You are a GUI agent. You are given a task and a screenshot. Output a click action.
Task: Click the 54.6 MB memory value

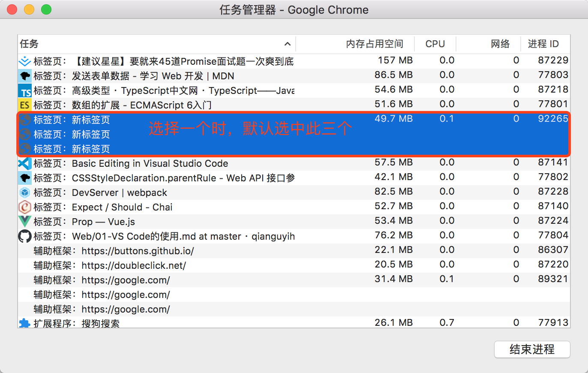click(x=393, y=90)
